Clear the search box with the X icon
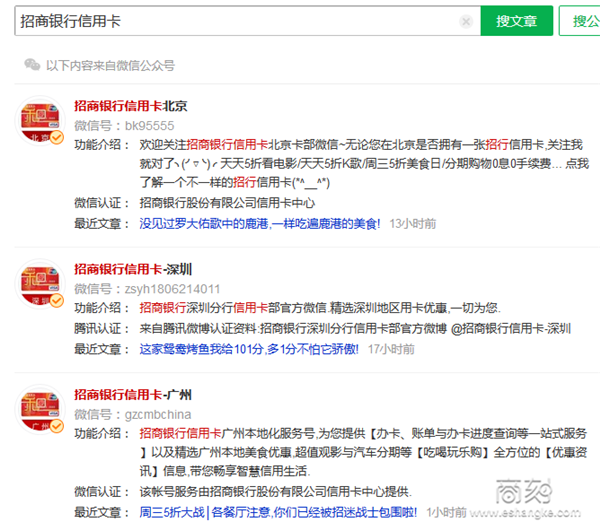This screenshot has width=600, height=530. point(466,21)
